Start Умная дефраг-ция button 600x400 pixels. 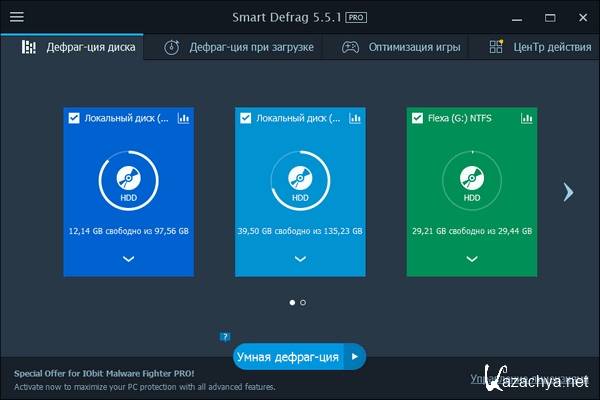pyautogui.click(x=288, y=357)
